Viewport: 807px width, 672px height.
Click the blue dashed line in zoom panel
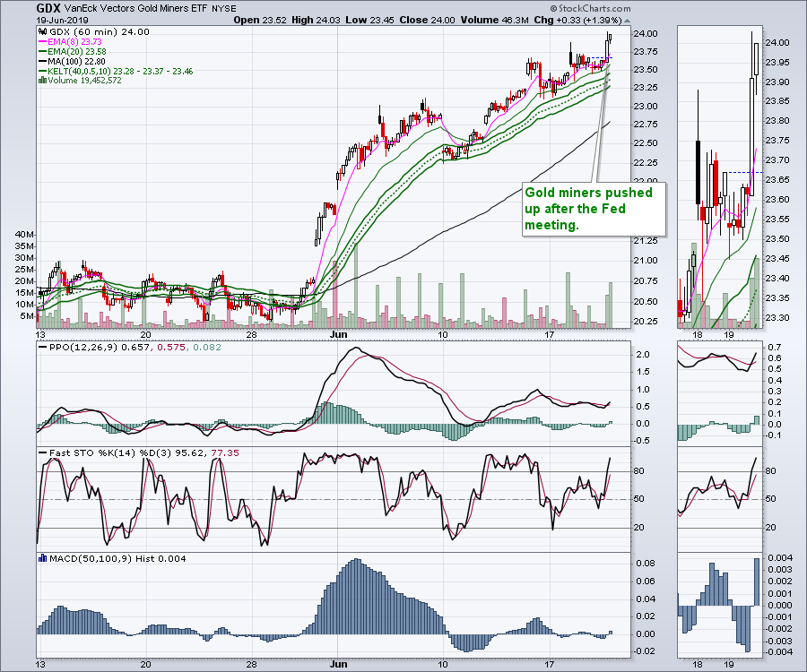coord(743,172)
